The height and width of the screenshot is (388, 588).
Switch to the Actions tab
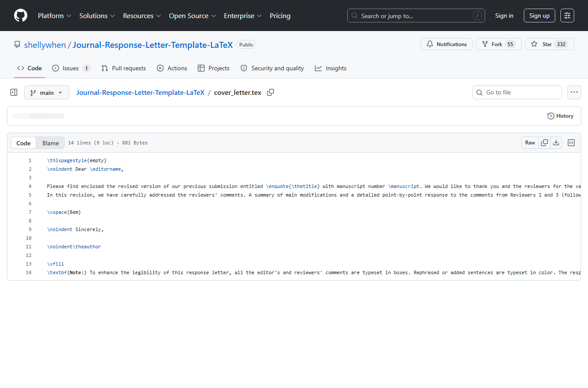[172, 68]
